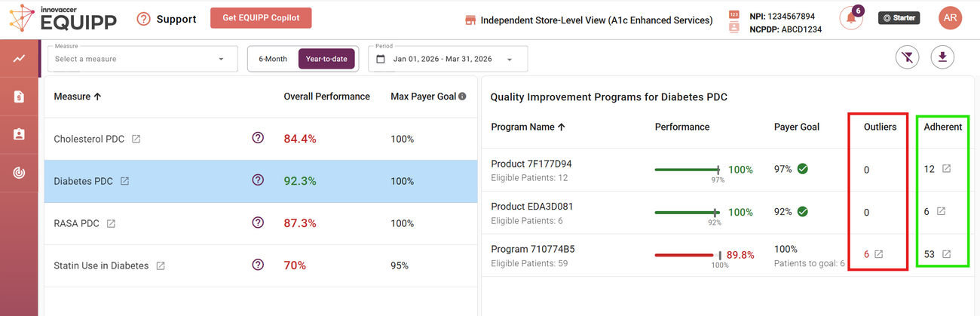Click Product EDA3D081 performance bar
This screenshot has height=316, width=980.
coord(688,213)
